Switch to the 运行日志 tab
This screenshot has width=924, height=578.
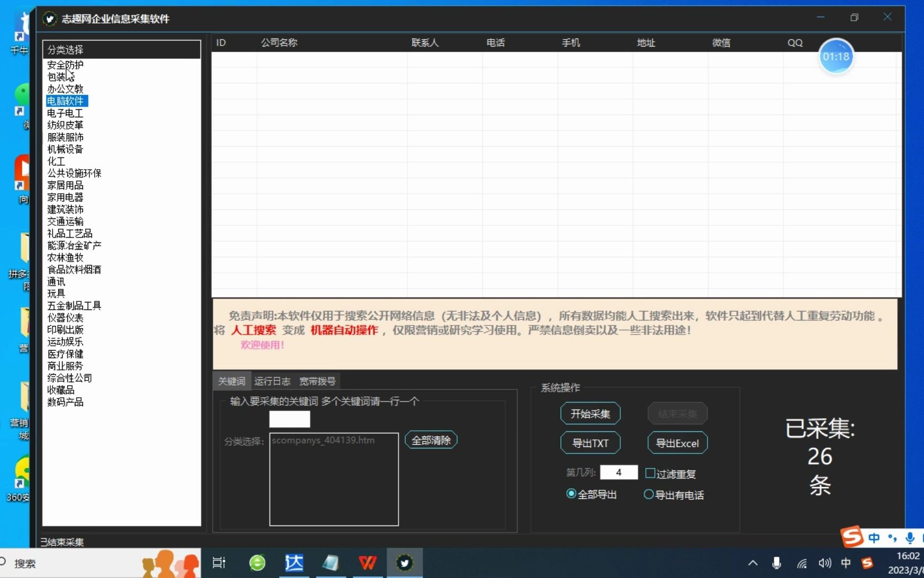point(272,381)
